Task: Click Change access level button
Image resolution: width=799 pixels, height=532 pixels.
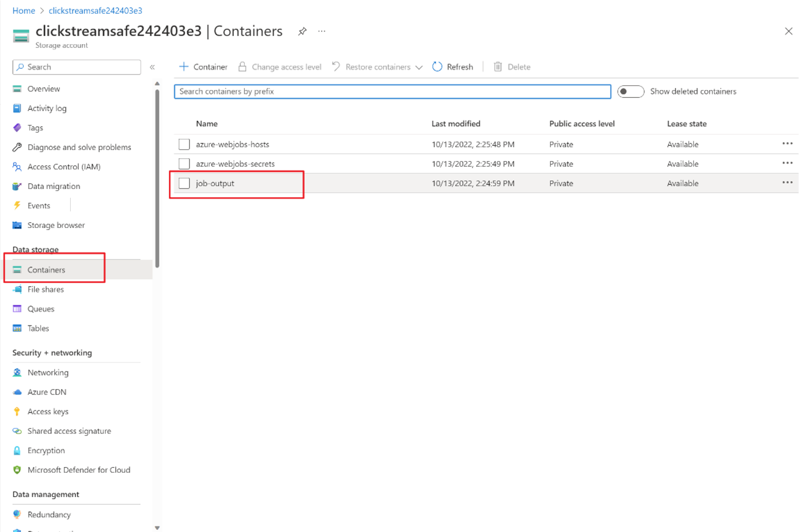Action: (280, 67)
